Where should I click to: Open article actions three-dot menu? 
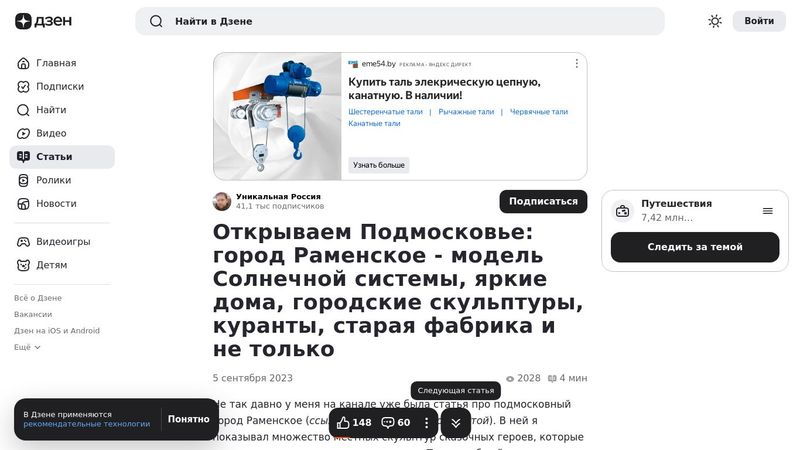(x=427, y=422)
